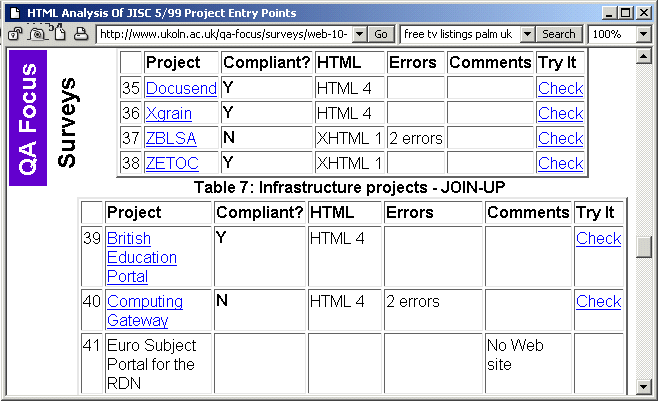Open the Docusend project link
The width and height of the screenshot is (658, 401).
pyautogui.click(x=181, y=88)
